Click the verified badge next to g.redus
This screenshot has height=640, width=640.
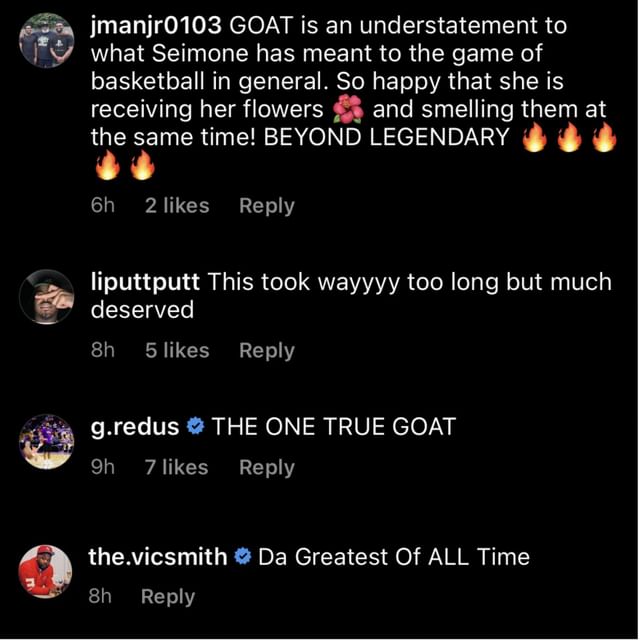(196, 427)
